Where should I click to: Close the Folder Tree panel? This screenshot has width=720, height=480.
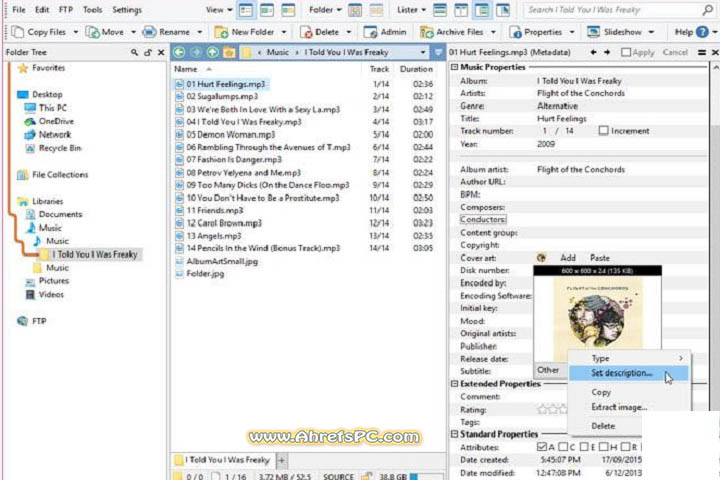(x=161, y=52)
